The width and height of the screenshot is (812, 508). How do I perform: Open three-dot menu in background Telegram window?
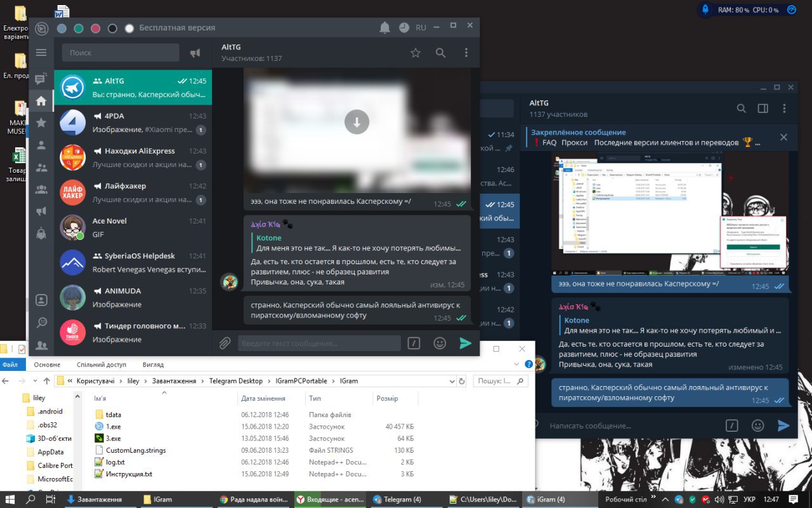tap(785, 109)
